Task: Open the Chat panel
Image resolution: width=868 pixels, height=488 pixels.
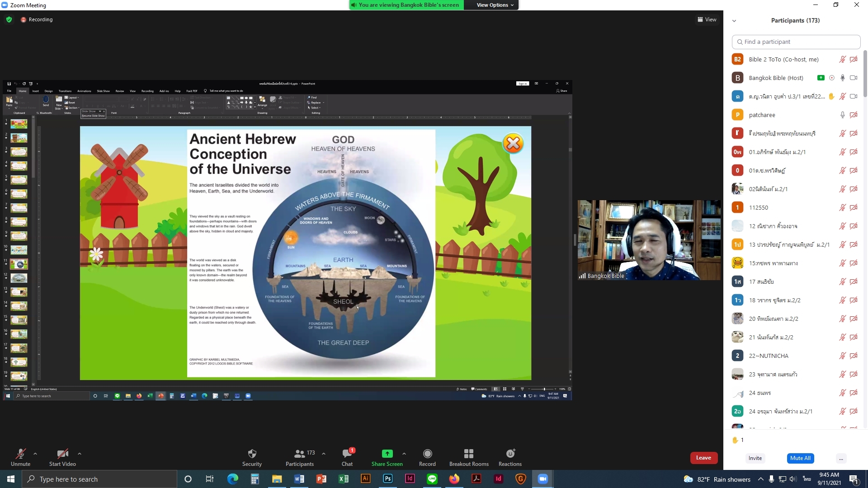Action: pyautogui.click(x=347, y=457)
